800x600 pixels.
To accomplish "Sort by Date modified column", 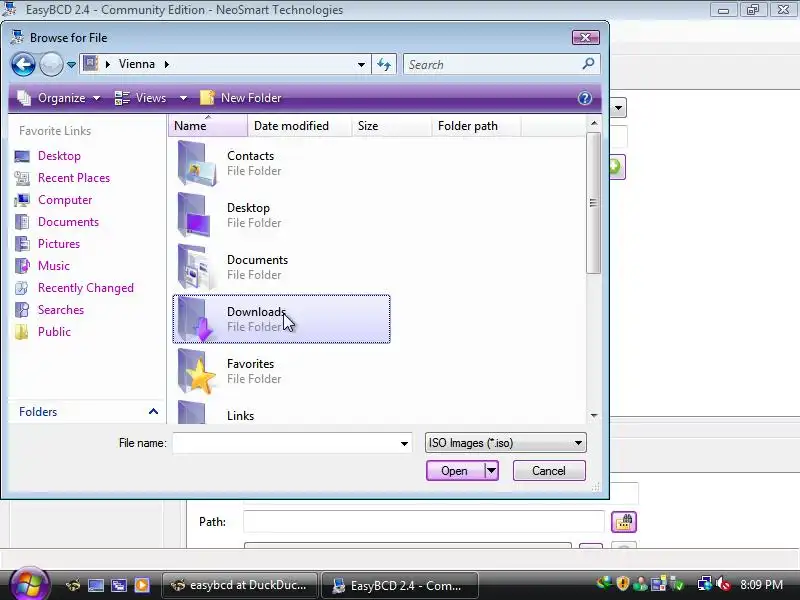I will (x=299, y=126).
